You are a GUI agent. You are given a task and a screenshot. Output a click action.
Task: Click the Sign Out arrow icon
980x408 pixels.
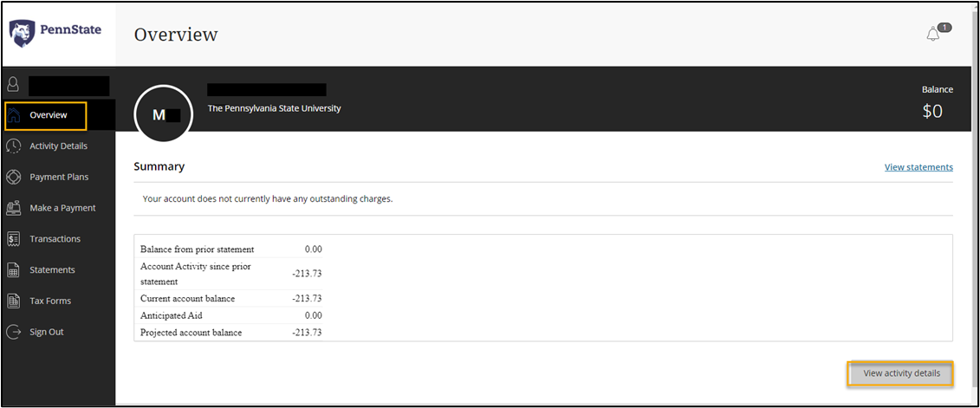(x=14, y=332)
